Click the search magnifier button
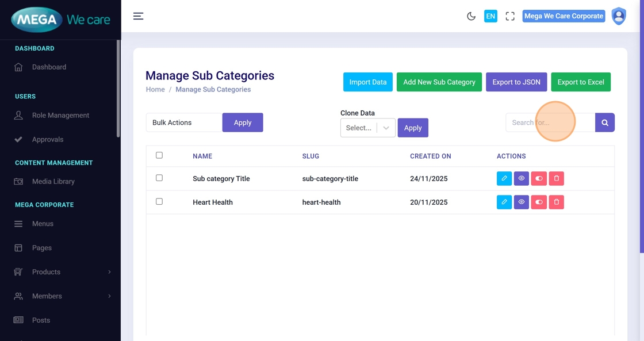The height and width of the screenshot is (341, 644). coord(605,122)
